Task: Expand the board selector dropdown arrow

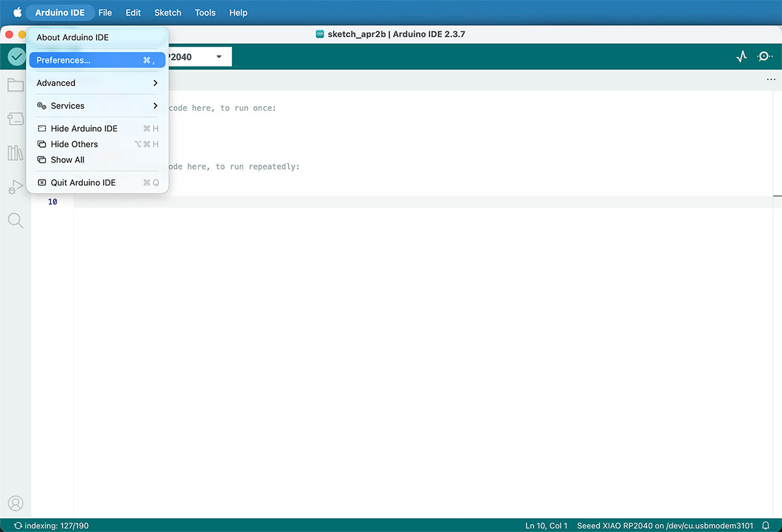Action: [219, 57]
